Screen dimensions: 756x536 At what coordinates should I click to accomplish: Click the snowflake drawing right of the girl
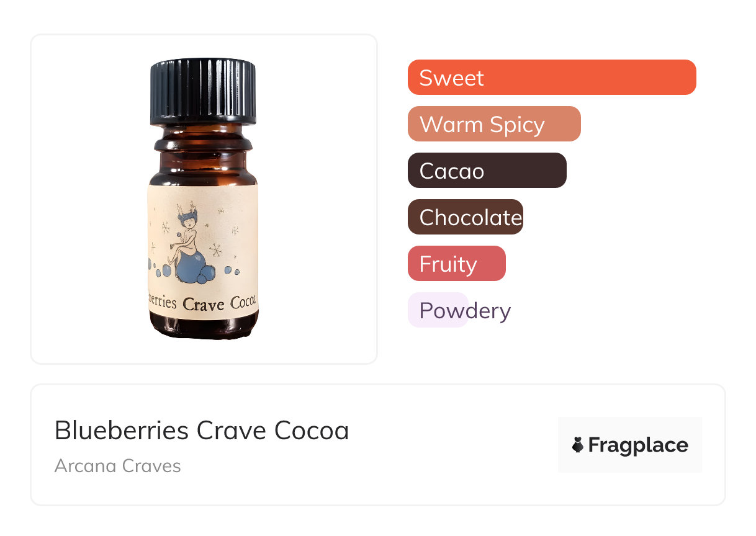click(x=217, y=251)
